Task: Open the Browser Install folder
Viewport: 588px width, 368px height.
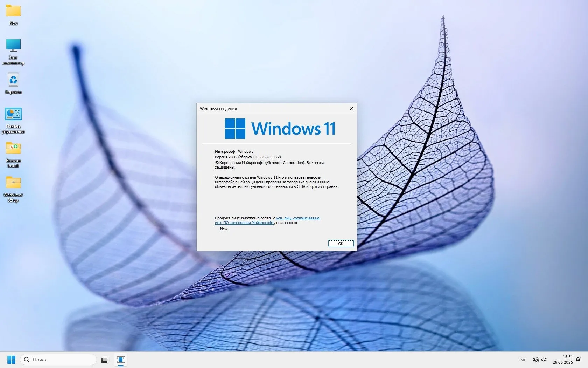Action: [13, 148]
